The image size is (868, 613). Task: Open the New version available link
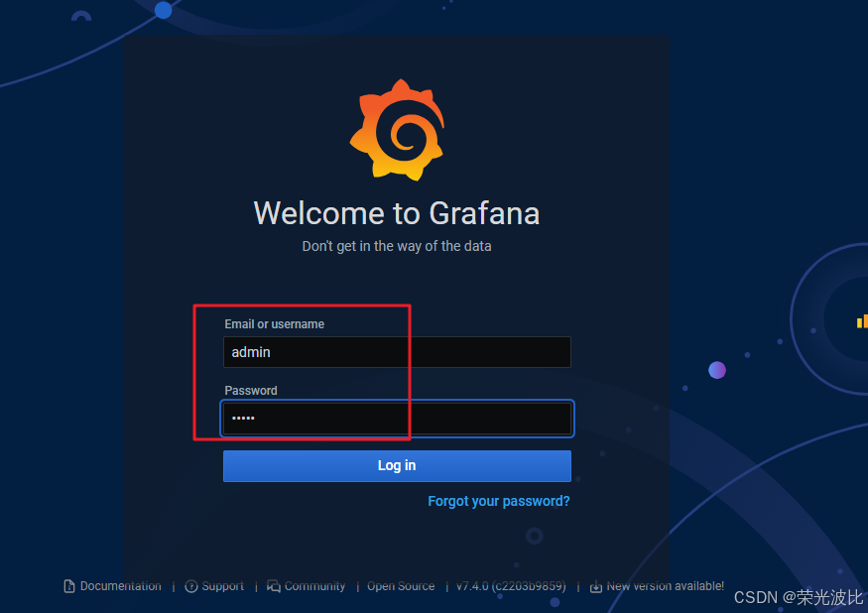(665, 586)
